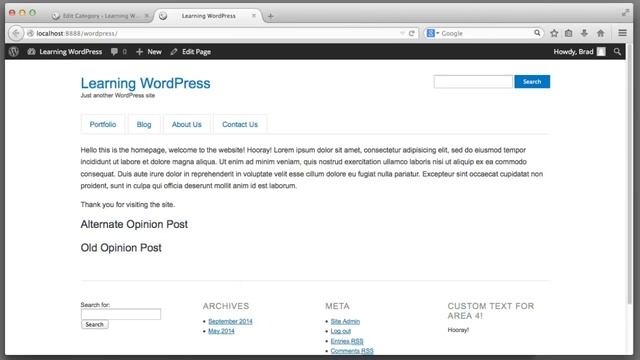This screenshot has height=360, width=640.
Task: Click the ARCHIVES widget heading
Action: 226,306
